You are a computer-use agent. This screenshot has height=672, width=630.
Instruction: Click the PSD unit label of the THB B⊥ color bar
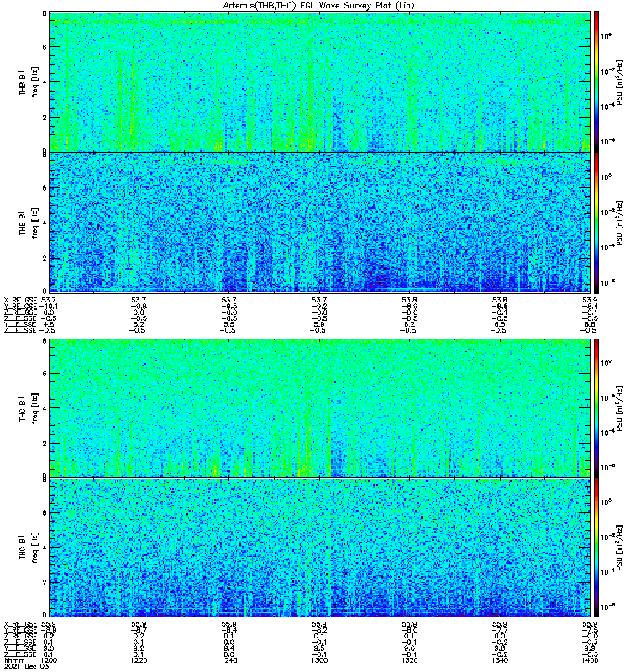(x=619, y=81)
